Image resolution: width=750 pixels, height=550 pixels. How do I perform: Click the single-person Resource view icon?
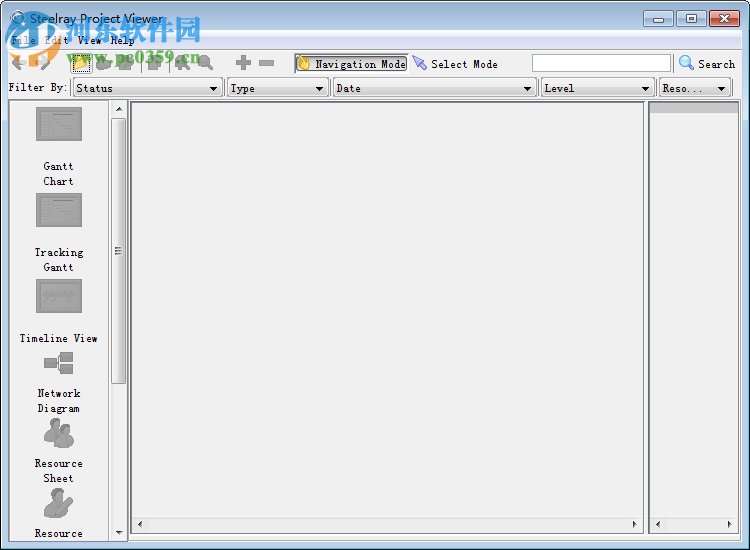(x=58, y=503)
